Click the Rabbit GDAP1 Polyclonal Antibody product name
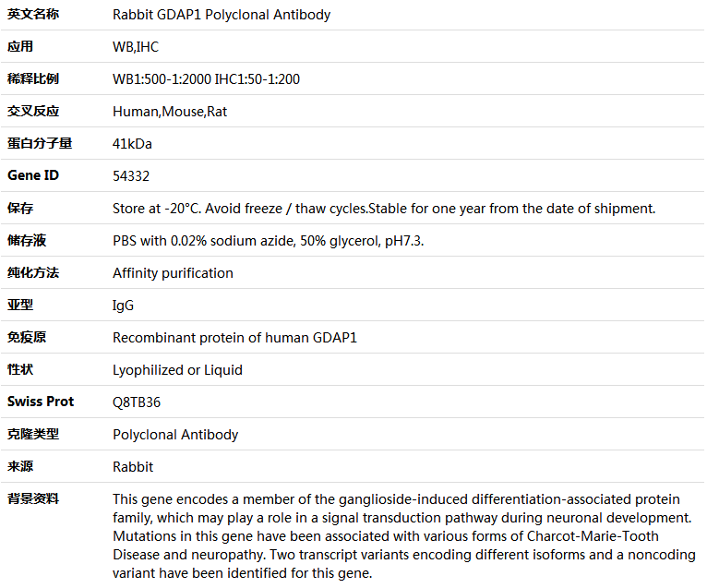Viewport: 707px width, 588px height. click(222, 15)
